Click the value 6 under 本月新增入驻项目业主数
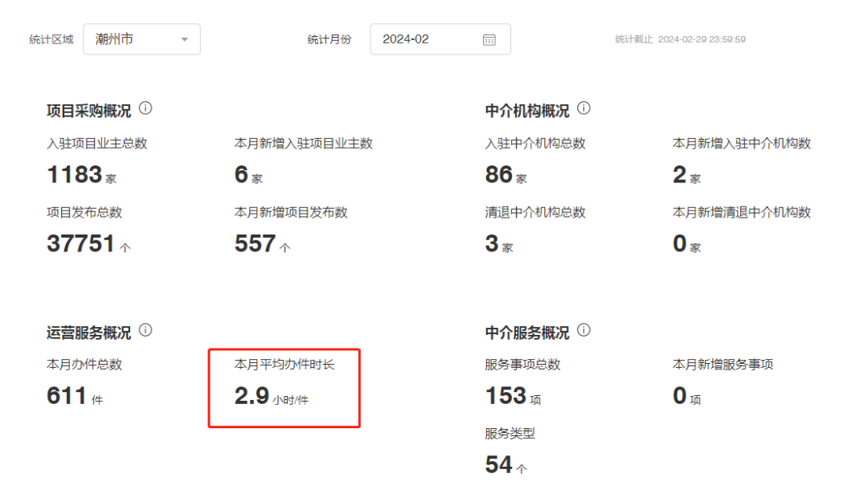This screenshot has height=498, width=868. tap(241, 174)
